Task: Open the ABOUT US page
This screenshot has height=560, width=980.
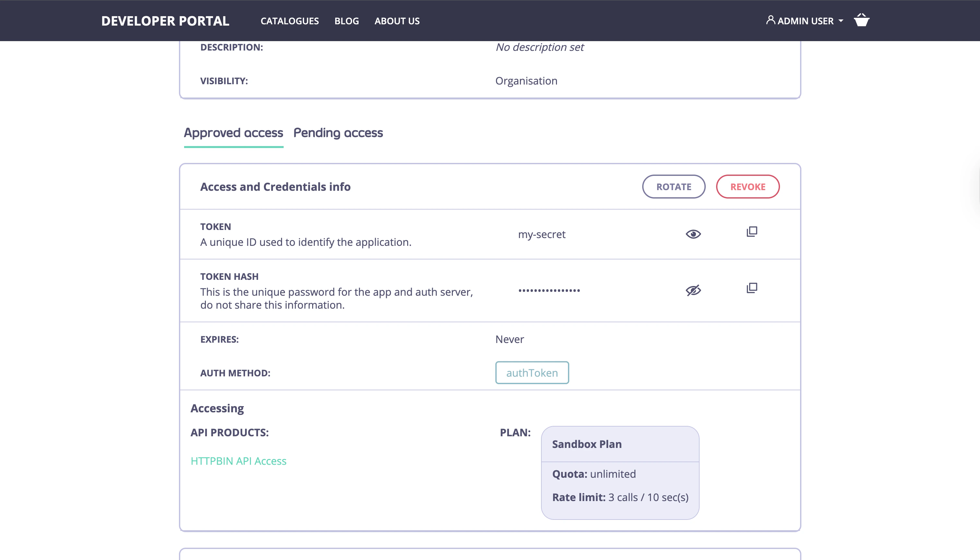Action: point(397,21)
